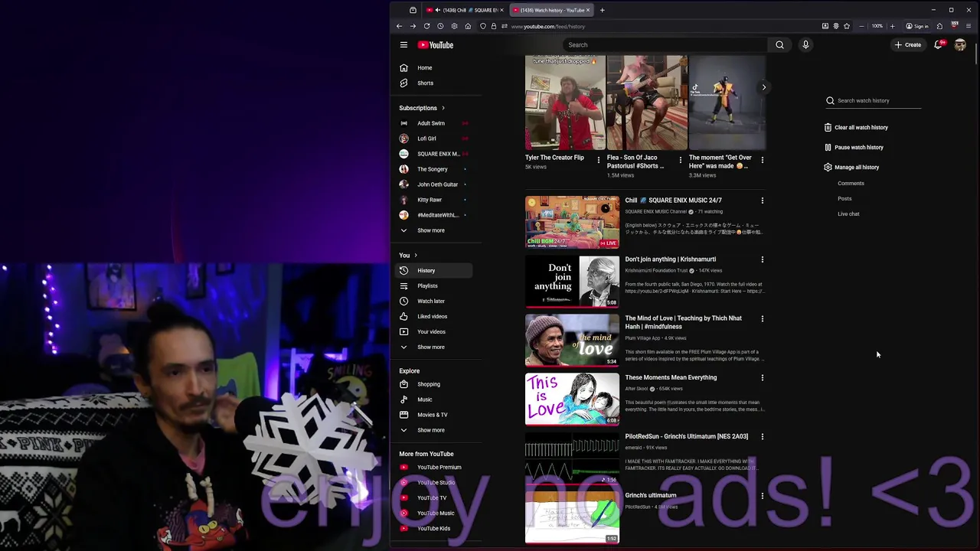
Task: Switch to the Chill SQUARE ENIX browser tab
Action: click(x=464, y=10)
